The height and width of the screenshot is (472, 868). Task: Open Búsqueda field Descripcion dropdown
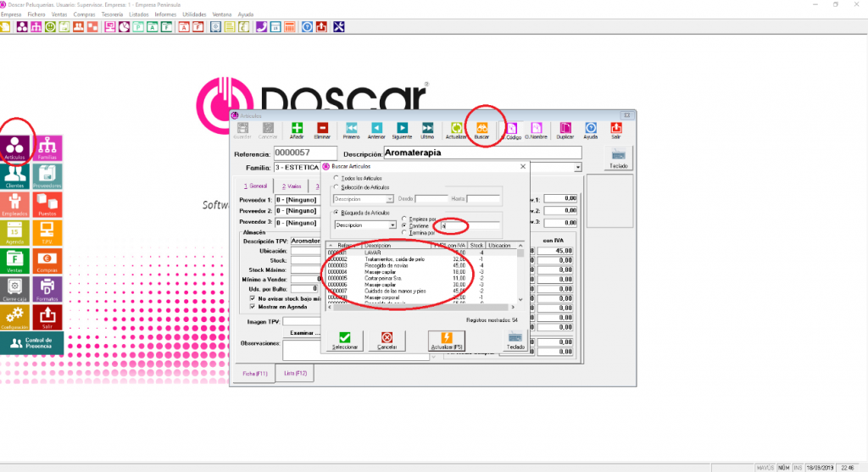click(392, 225)
